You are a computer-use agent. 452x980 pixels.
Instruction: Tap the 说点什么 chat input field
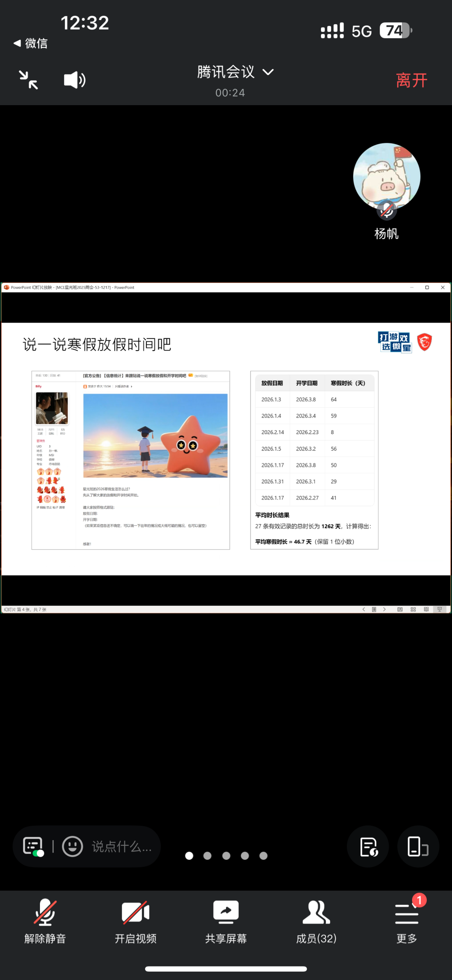point(122,847)
